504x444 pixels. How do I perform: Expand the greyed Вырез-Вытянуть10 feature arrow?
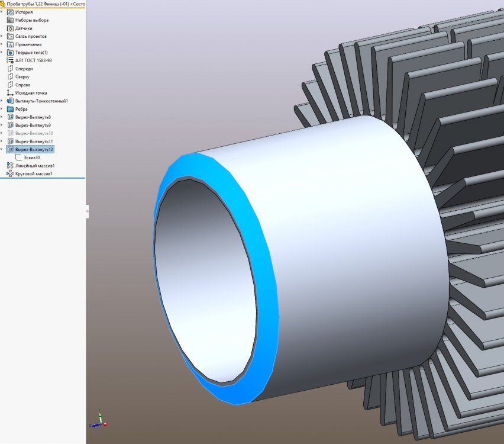2,133
